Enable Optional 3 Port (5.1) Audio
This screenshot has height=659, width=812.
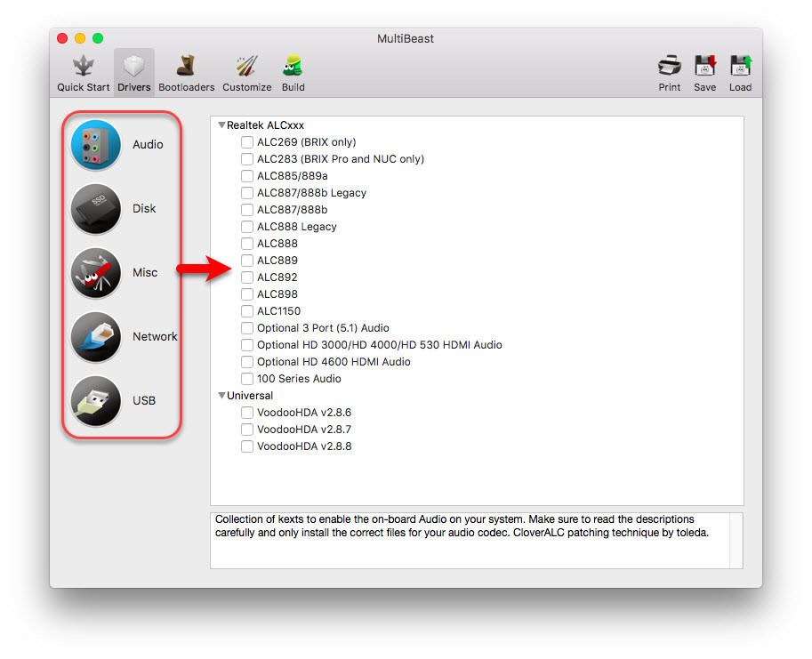[x=247, y=328]
